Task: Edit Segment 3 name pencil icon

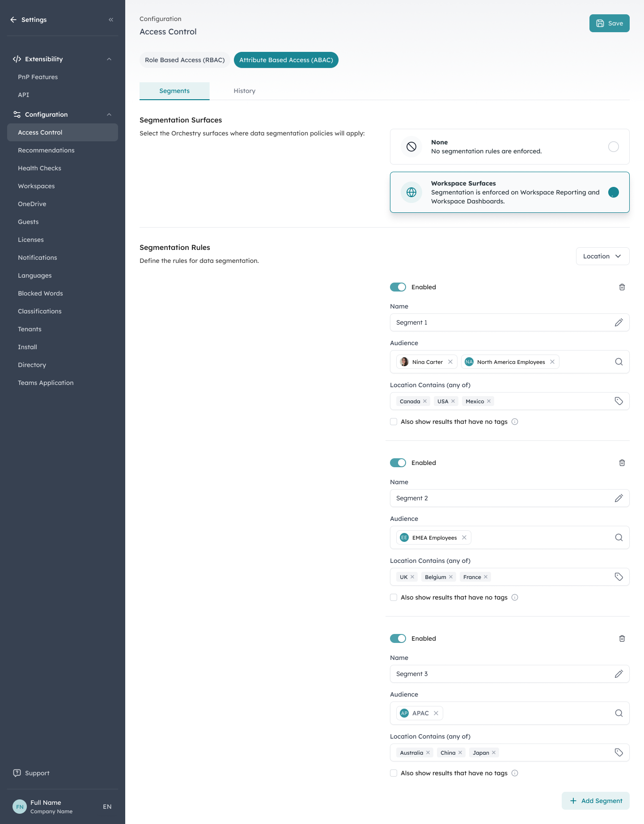Action: click(x=619, y=674)
